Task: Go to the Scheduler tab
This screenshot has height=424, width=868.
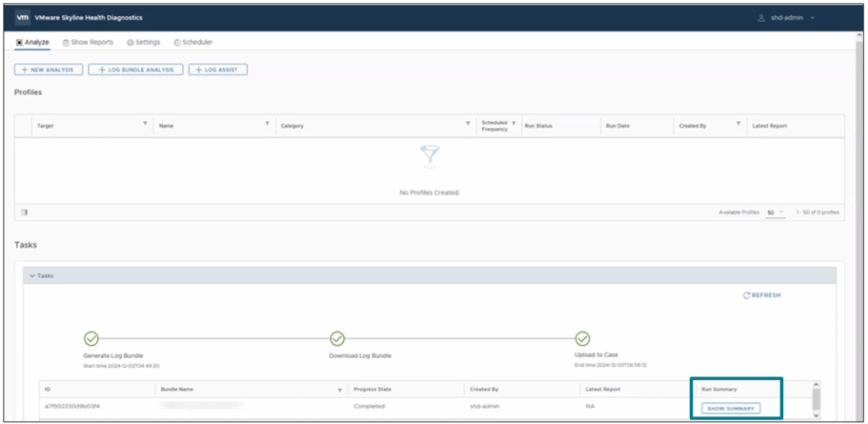Action: (x=193, y=42)
